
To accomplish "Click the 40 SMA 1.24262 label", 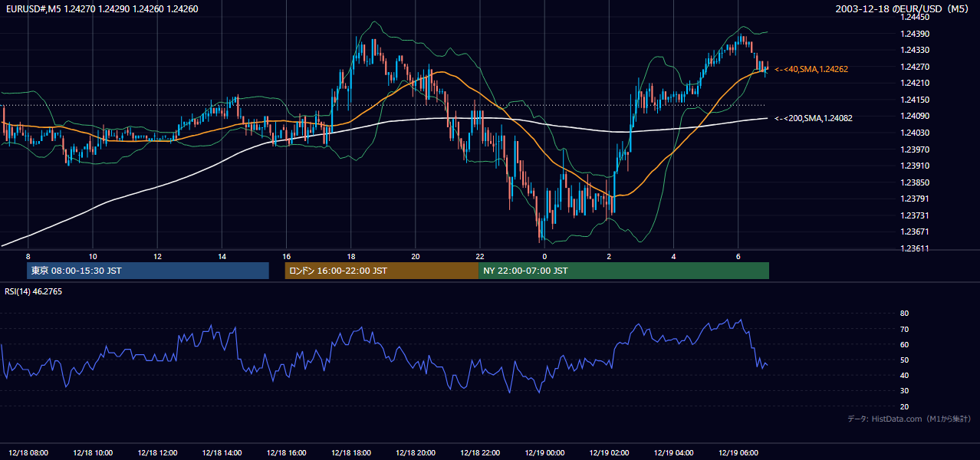I will pyautogui.click(x=811, y=69).
